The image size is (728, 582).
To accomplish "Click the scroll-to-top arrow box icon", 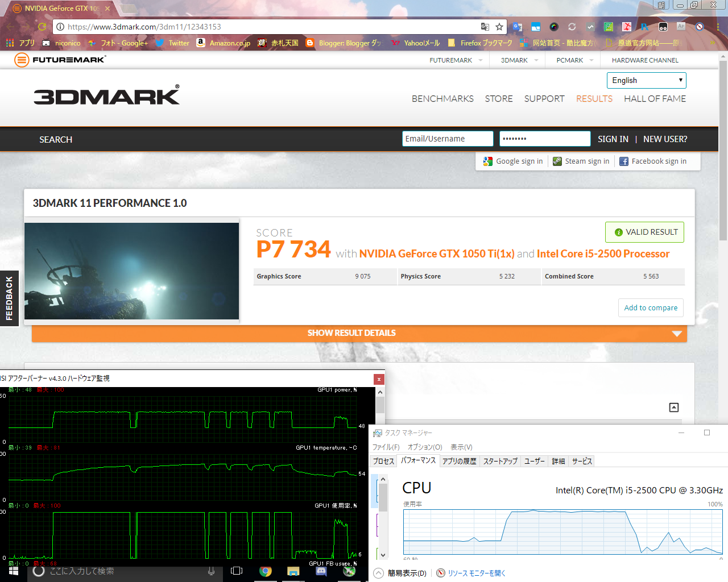I will (x=674, y=408).
